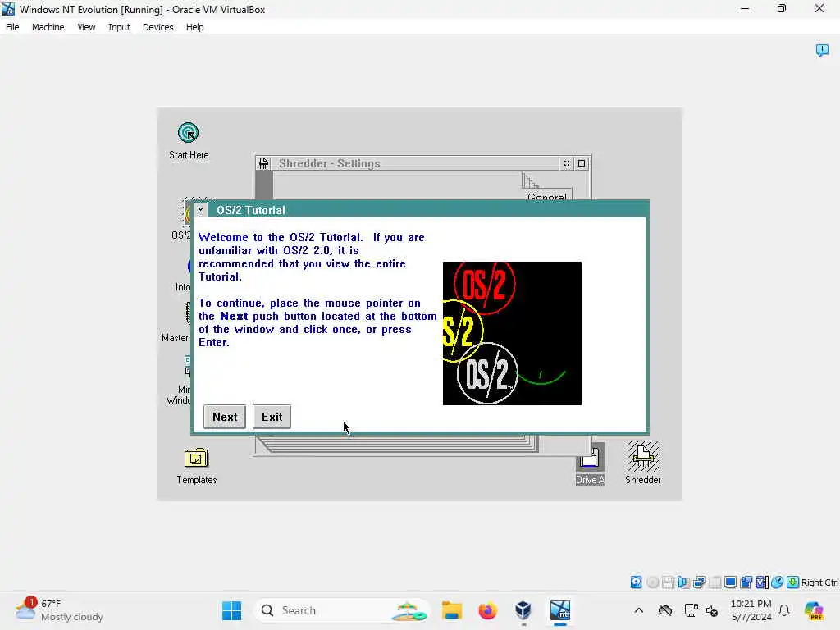
Task: Open the Windows Start menu
Action: [x=231, y=610]
